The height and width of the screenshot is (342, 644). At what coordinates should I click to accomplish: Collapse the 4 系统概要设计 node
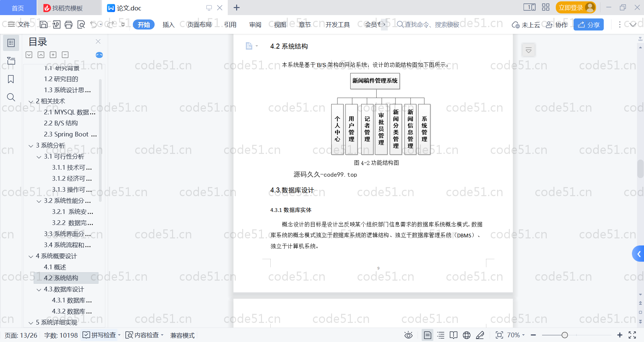pos(31,256)
